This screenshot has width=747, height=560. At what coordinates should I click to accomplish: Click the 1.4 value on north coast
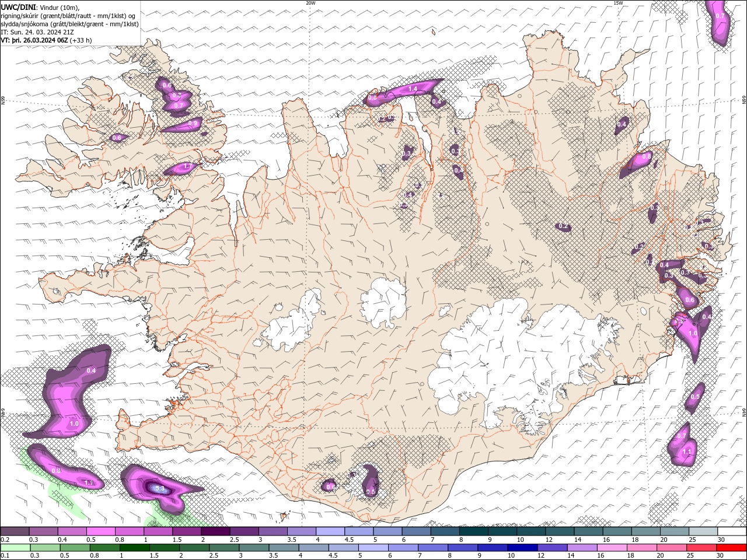[x=413, y=89]
